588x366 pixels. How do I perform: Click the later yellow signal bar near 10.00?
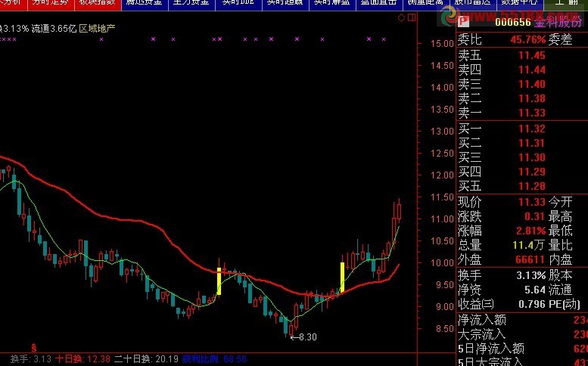click(342, 278)
